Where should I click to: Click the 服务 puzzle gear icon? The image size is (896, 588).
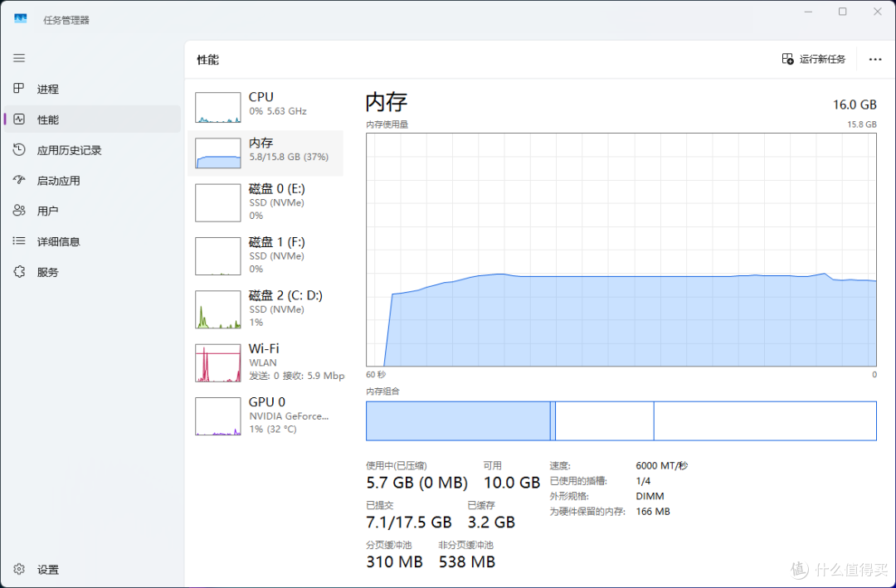click(x=19, y=272)
